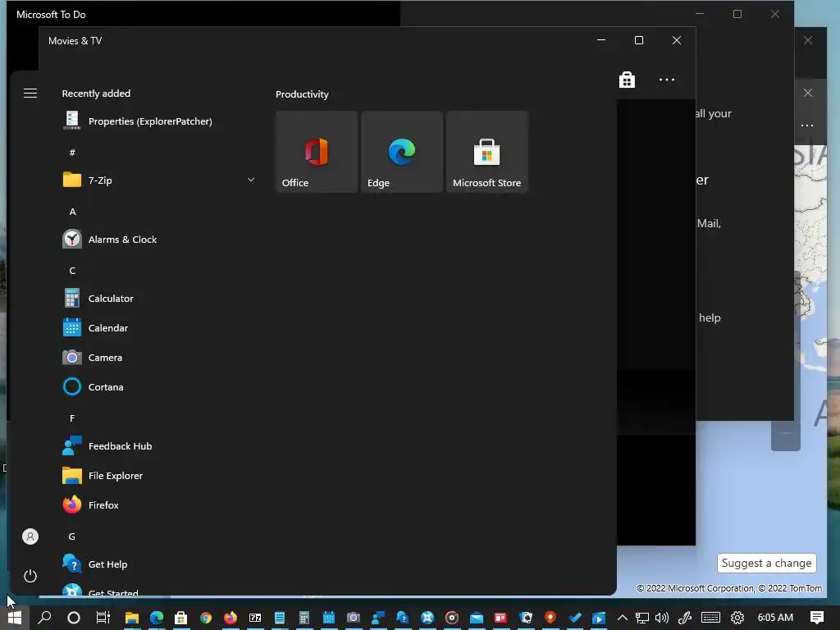Click the Office tile under Productivity
The height and width of the screenshot is (630, 840).
click(317, 152)
